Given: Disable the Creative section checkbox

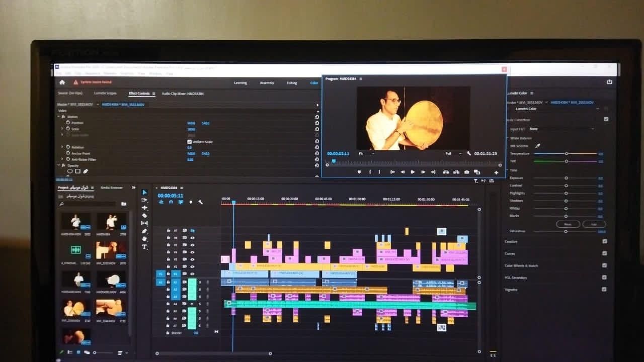Looking at the screenshot, I should pyautogui.click(x=605, y=241).
